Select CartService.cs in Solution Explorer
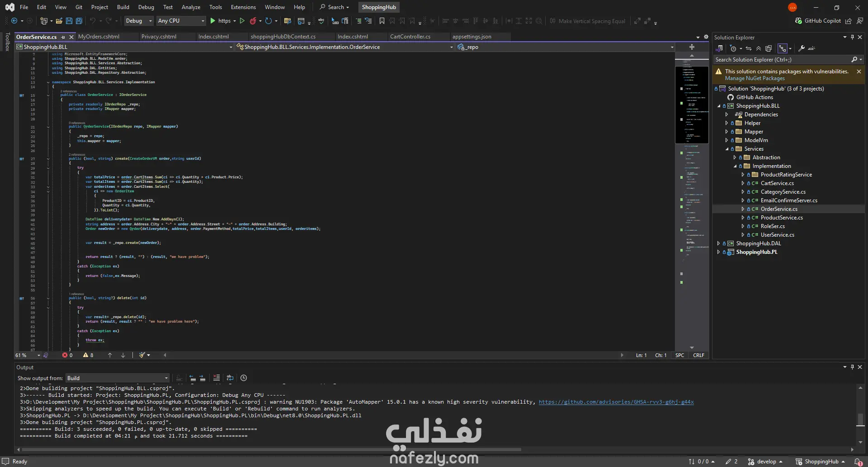 (x=777, y=183)
